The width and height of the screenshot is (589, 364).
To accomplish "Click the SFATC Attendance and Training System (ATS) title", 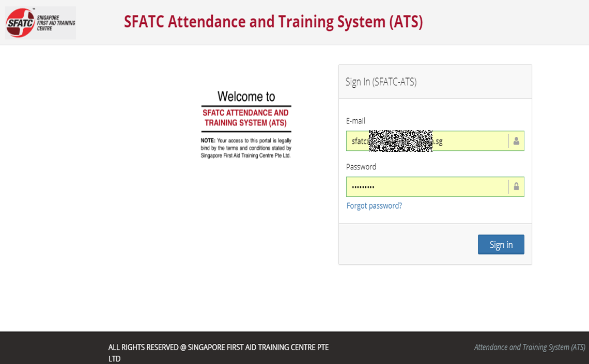I will tap(273, 22).
